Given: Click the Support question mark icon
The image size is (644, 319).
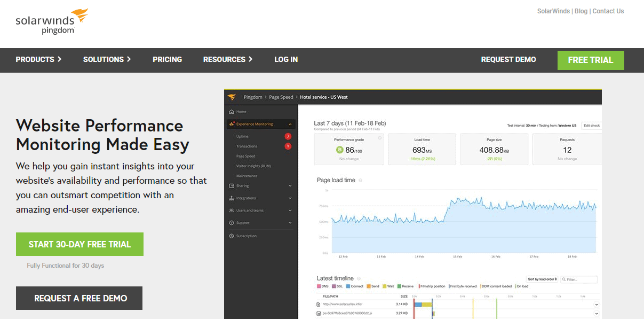Looking at the screenshot, I should pos(232,223).
